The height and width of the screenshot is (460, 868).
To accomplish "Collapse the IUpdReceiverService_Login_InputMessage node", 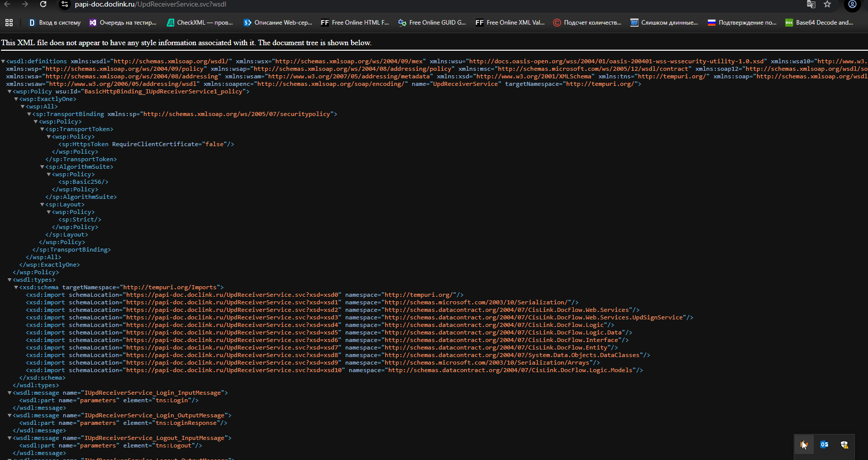I will [x=10, y=393].
